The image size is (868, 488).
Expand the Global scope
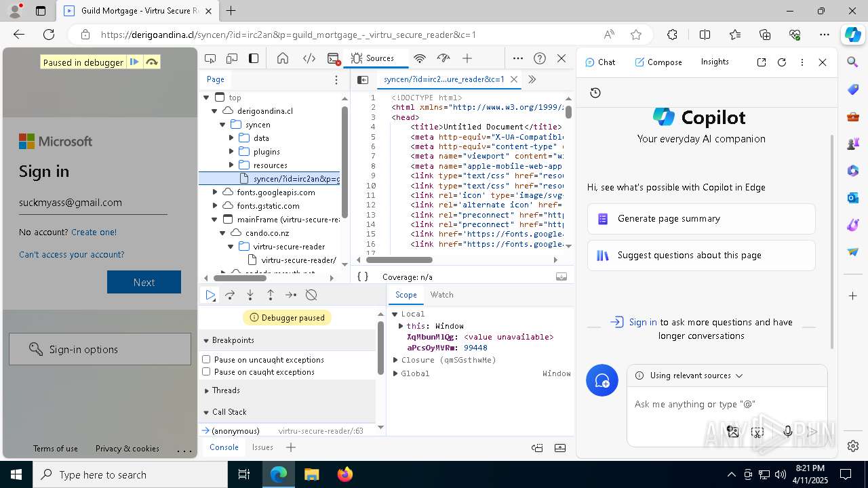[395, 373]
